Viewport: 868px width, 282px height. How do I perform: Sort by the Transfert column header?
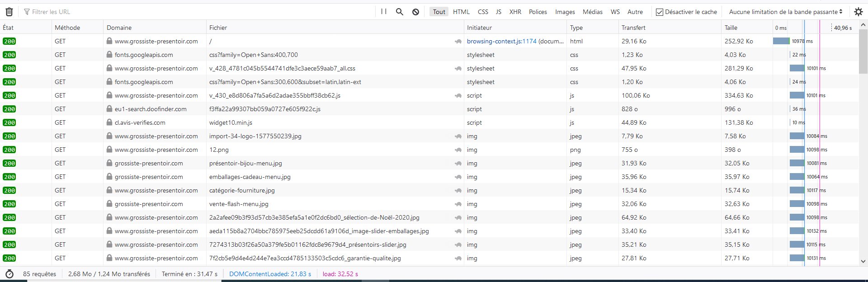tap(670, 28)
